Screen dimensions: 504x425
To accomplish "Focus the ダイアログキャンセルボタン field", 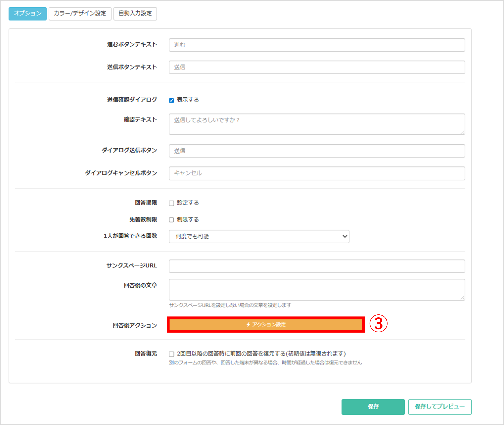I will click(x=317, y=173).
